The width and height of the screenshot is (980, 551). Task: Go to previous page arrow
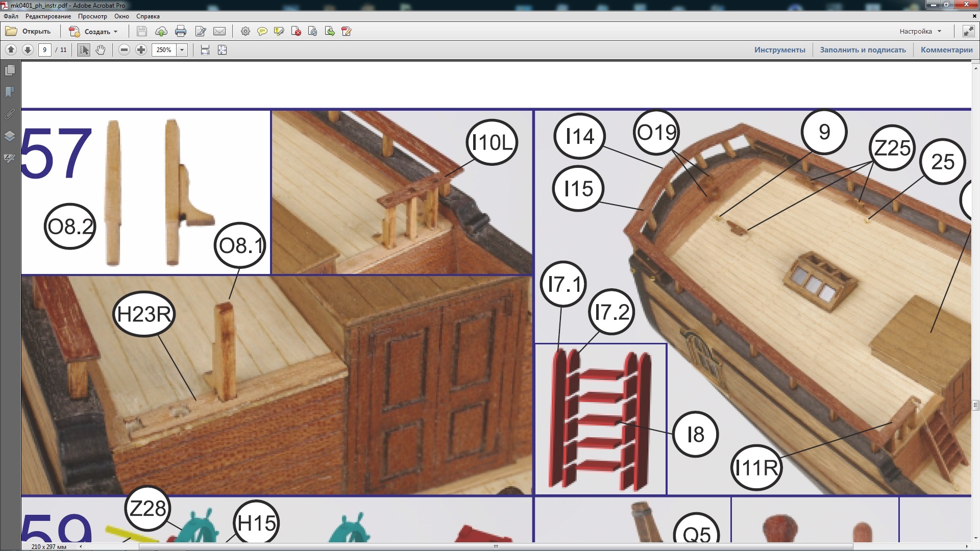[x=11, y=49]
